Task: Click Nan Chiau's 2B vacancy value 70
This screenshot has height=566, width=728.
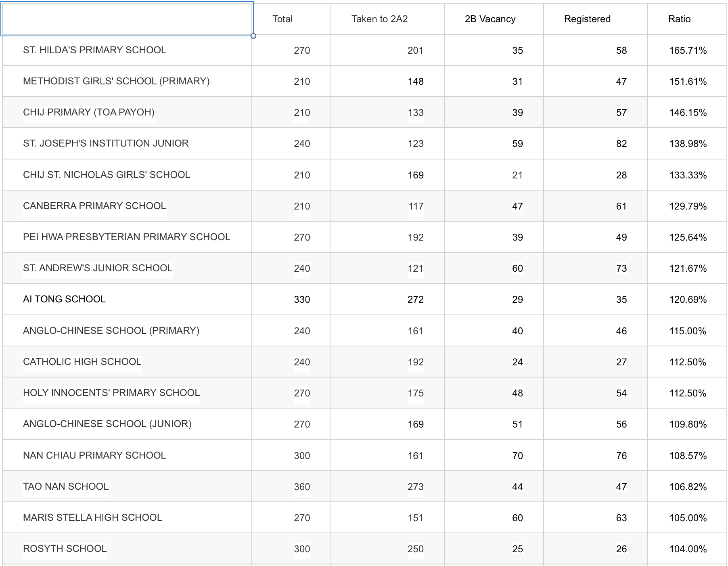Action: (517, 456)
